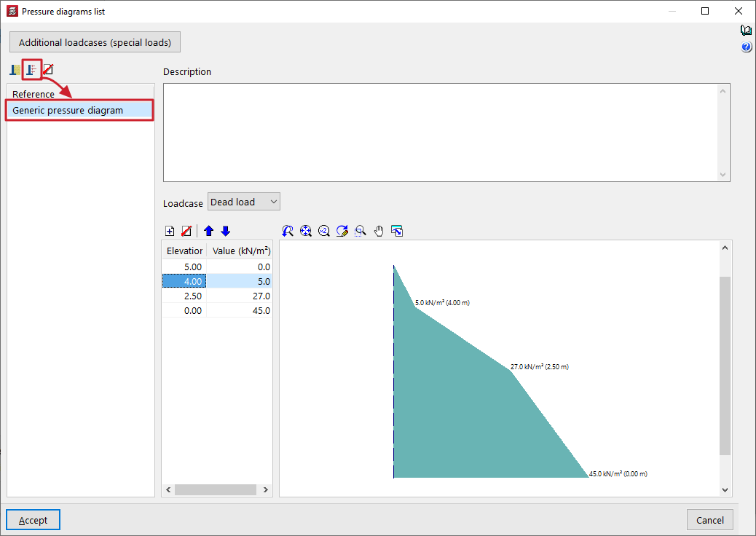Click Description scrollbar up arrow
Viewport: 756px width, 536px height.
coord(722,91)
